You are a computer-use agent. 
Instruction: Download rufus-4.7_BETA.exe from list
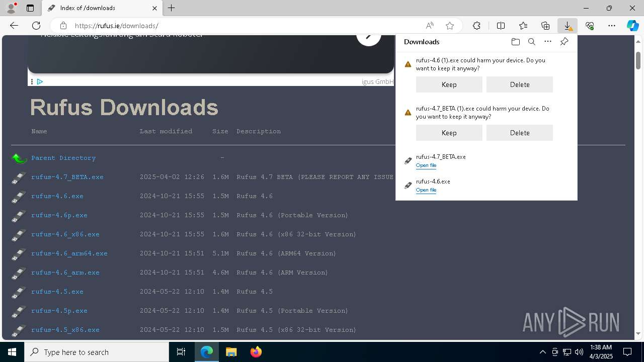tap(67, 177)
